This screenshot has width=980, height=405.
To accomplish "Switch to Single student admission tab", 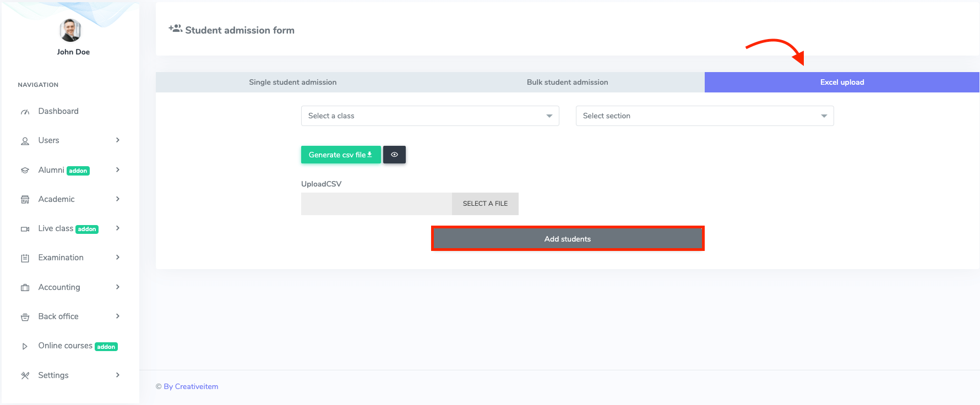I will (292, 83).
